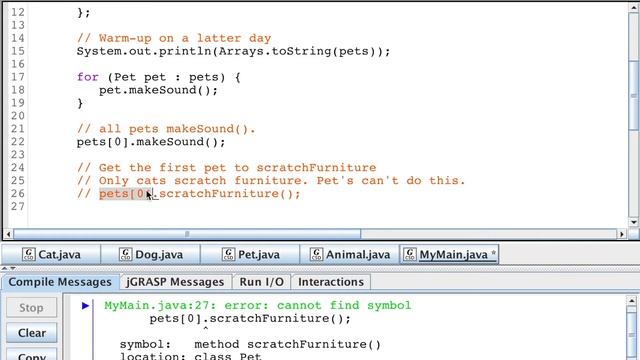Click the statement 'pet.makeSound();' on line 18
The height and width of the screenshot is (360, 640).
tap(158, 90)
